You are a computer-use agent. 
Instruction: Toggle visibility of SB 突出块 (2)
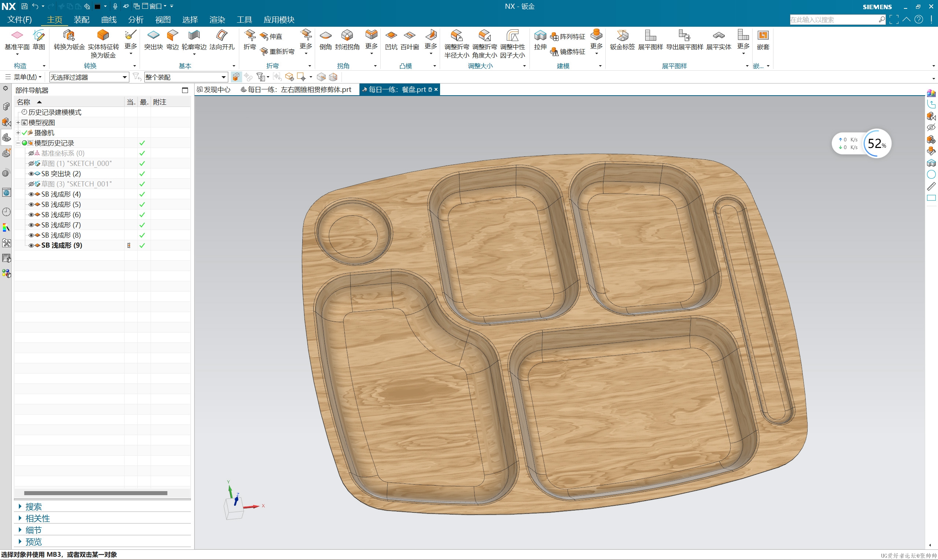[31, 174]
